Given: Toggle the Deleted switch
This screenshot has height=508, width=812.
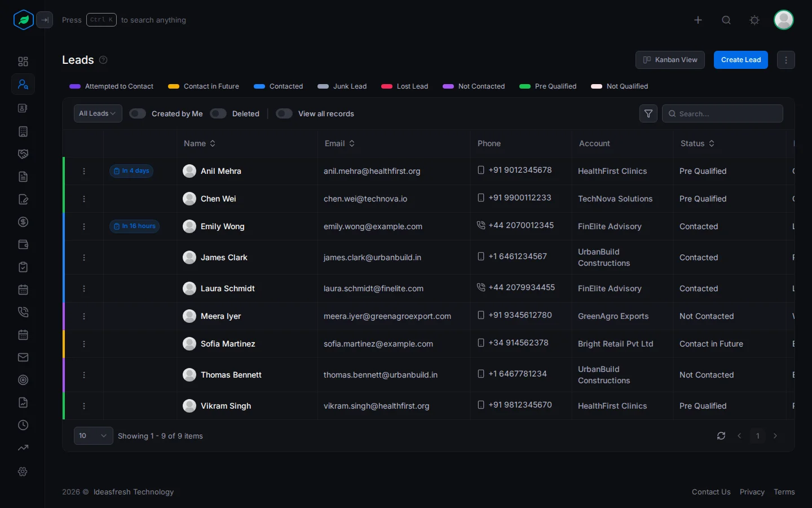Looking at the screenshot, I should coord(218,113).
